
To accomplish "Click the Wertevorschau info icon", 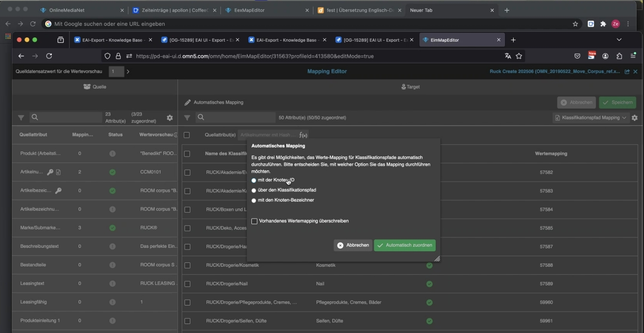I will [x=176, y=135].
